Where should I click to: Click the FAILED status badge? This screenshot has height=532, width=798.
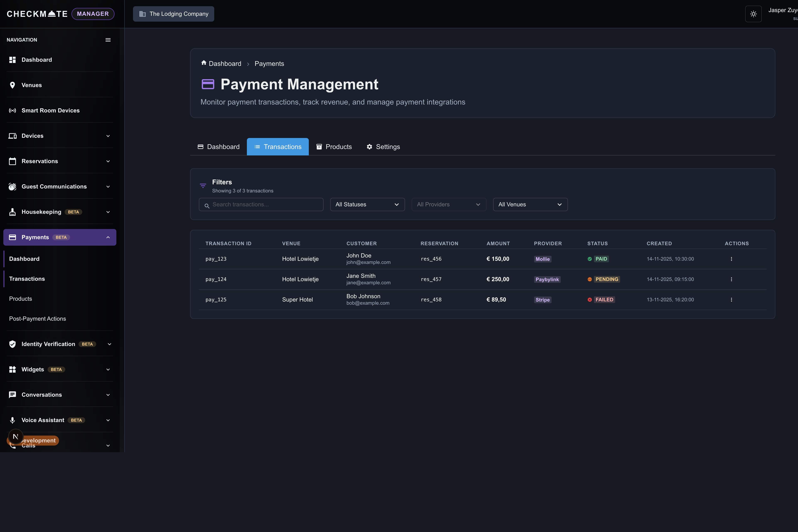[x=604, y=300]
